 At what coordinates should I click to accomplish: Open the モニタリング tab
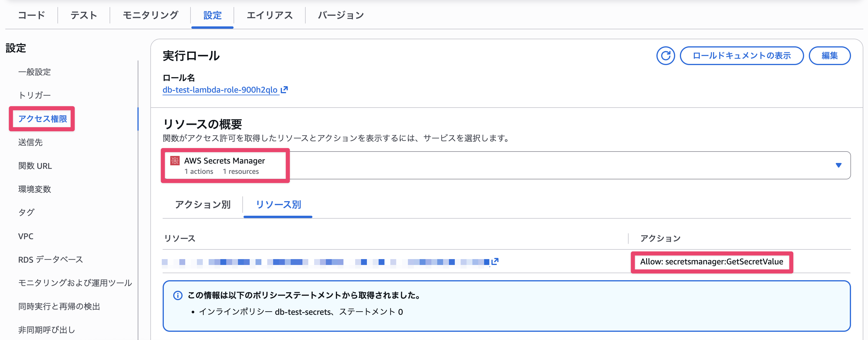150,15
